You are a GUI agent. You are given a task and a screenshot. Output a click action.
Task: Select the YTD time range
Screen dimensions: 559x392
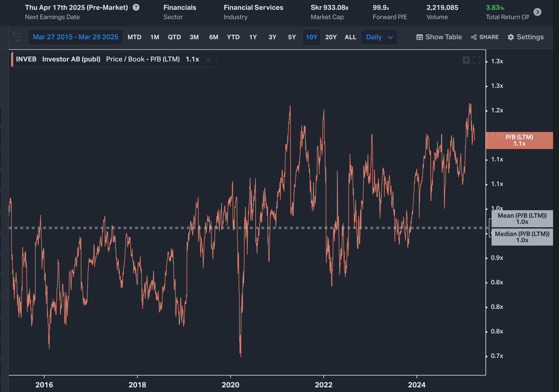point(233,37)
